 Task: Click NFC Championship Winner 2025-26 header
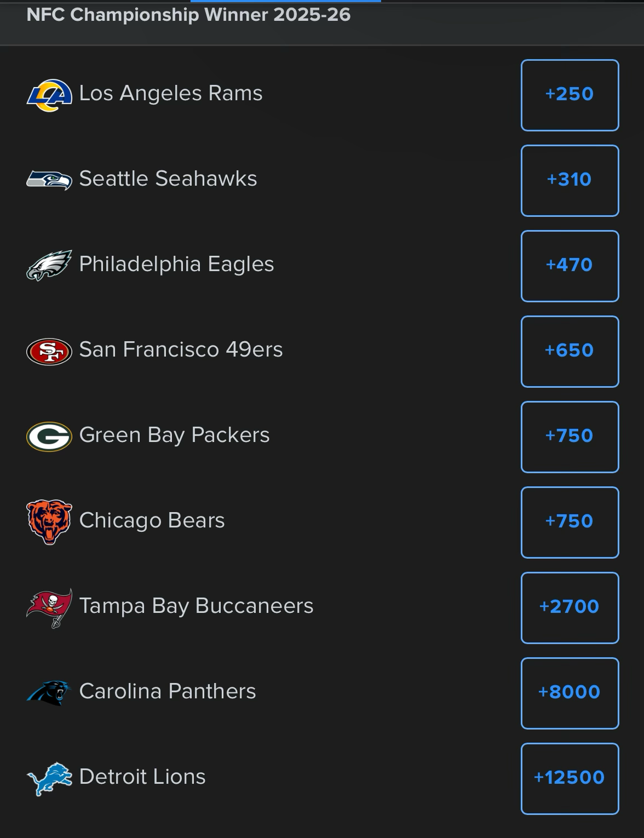[x=188, y=15]
